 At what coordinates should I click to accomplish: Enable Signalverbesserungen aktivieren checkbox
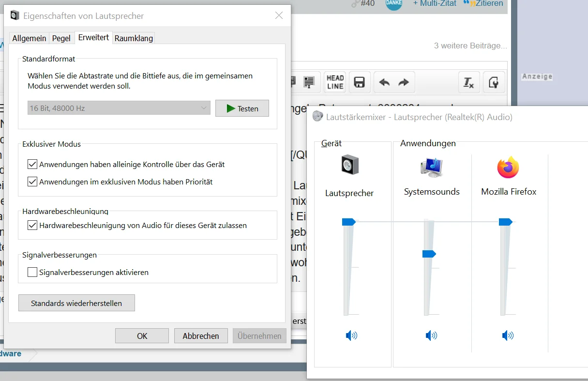(x=32, y=272)
